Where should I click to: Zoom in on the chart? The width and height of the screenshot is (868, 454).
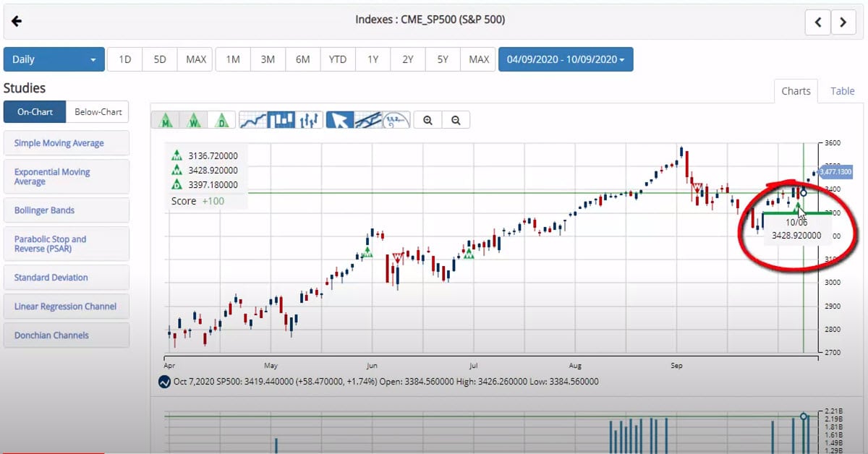click(x=428, y=121)
